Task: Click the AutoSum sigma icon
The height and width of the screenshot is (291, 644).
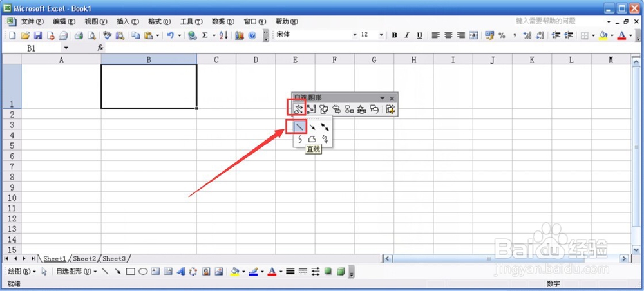Action: click(205, 35)
